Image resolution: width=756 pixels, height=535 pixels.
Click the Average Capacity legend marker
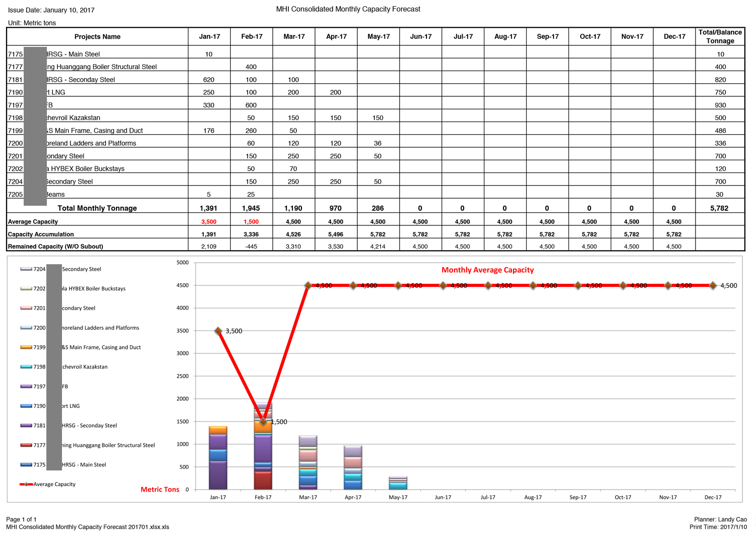[26, 485]
